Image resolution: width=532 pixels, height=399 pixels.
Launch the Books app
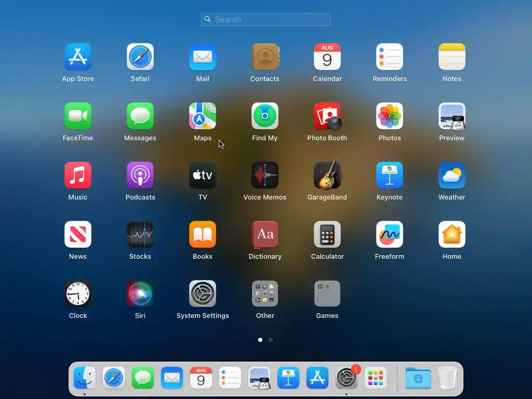click(203, 234)
